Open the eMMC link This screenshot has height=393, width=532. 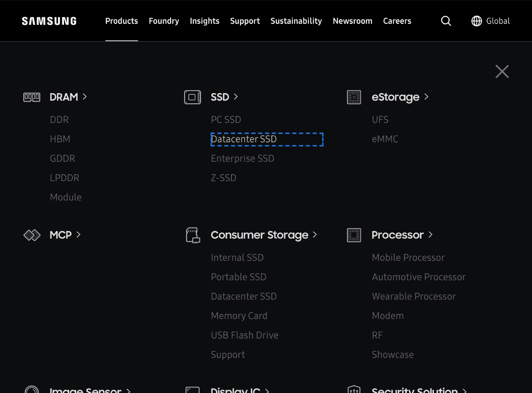click(385, 139)
